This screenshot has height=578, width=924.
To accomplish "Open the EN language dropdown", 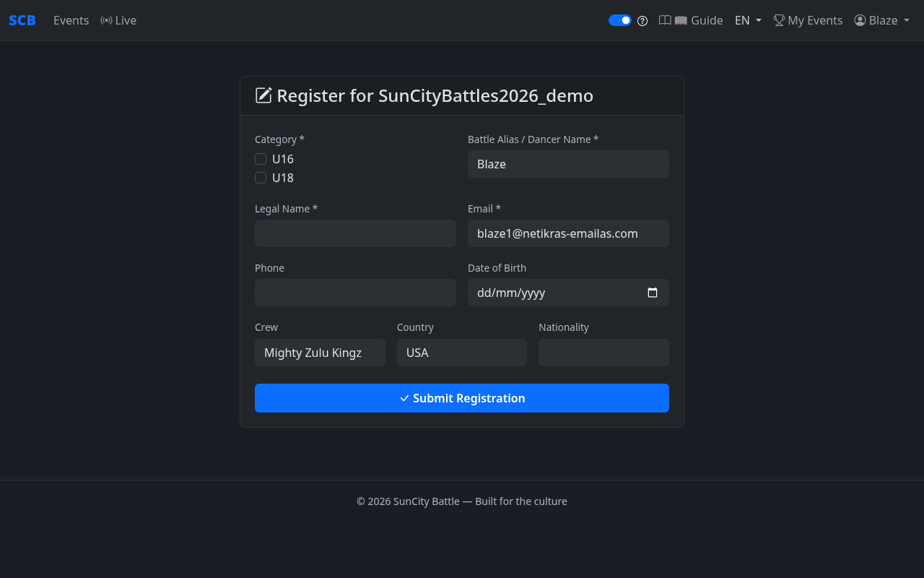I will 747,20.
